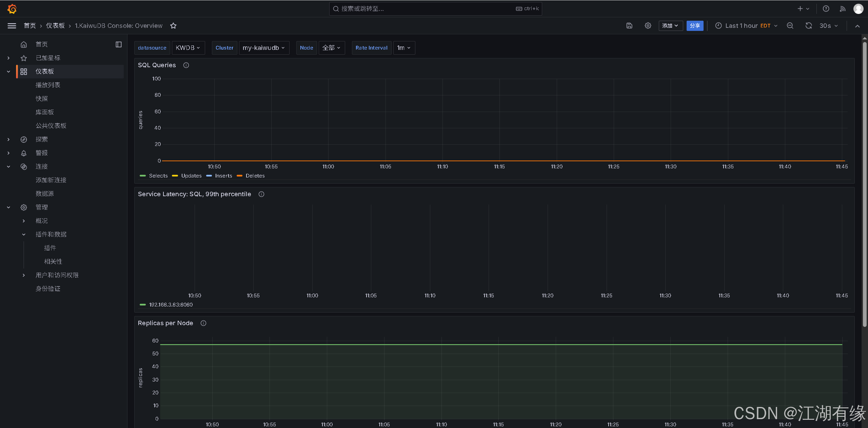The width and height of the screenshot is (868, 428).
Task: Toggle the hamburger navigation menu
Action: click(x=12, y=26)
